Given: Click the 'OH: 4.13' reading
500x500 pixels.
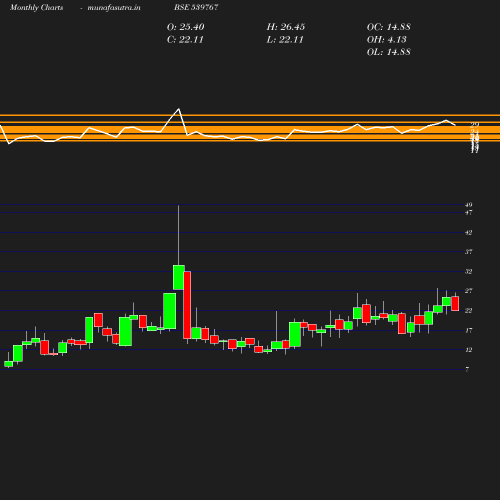Looking at the screenshot, I should click(387, 40).
